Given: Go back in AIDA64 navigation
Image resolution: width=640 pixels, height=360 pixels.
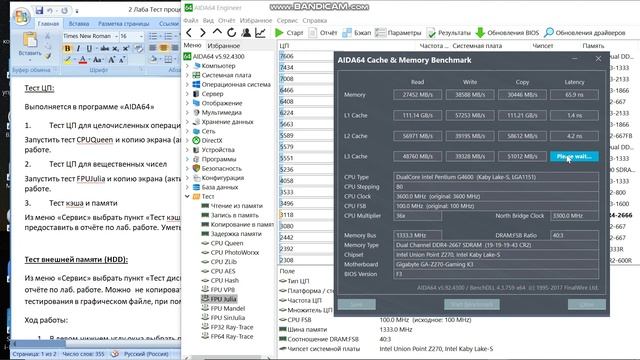Looking at the screenshot, I should (189, 33).
